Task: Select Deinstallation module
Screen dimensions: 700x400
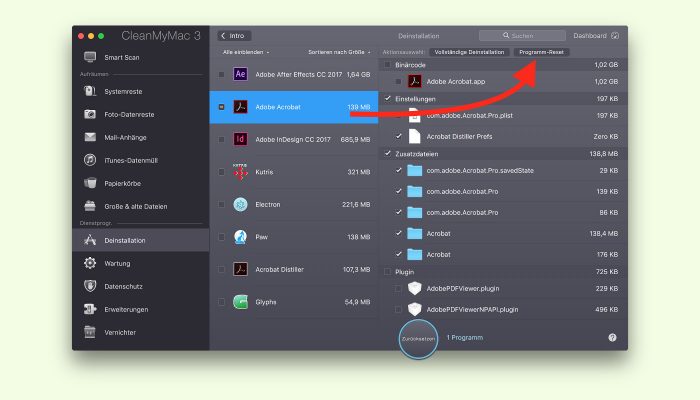Action: [x=141, y=240]
